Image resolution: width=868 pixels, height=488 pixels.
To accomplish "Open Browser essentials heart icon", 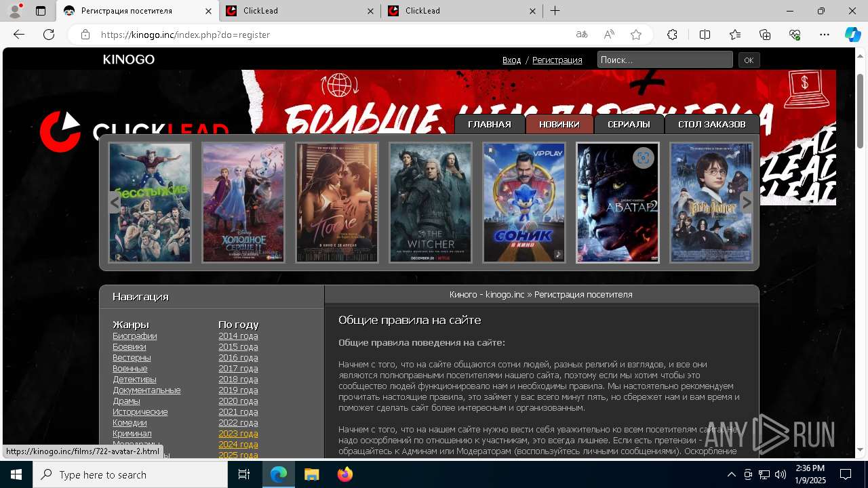I will click(x=795, y=35).
